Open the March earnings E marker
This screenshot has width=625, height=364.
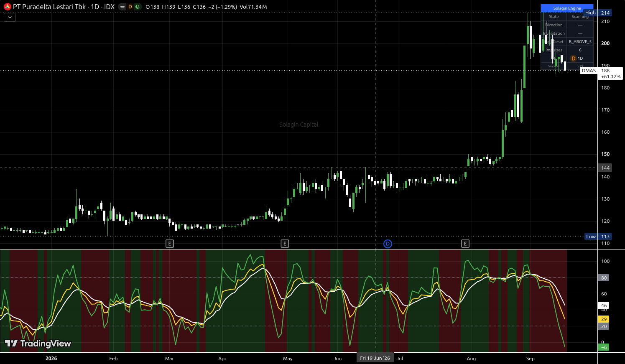click(169, 244)
